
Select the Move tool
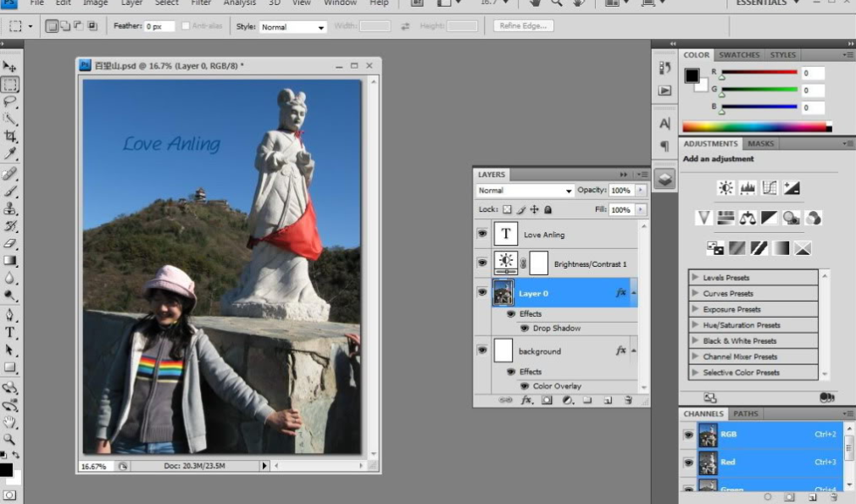[10, 67]
